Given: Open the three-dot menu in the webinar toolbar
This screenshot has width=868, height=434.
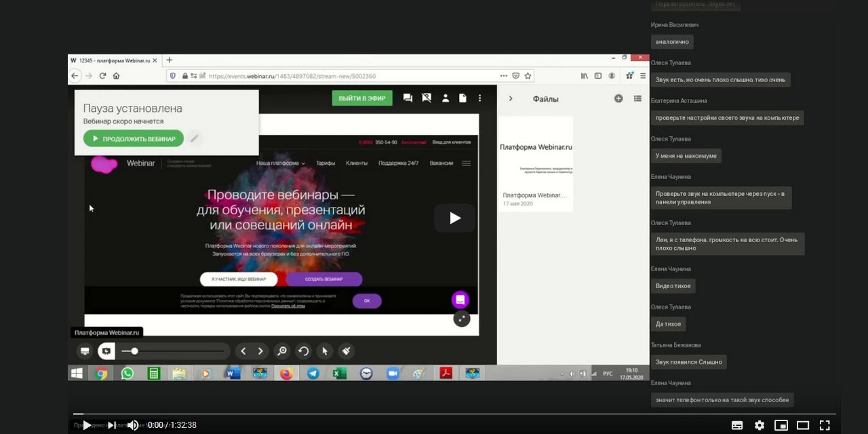Looking at the screenshot, I should click(480, 98).
